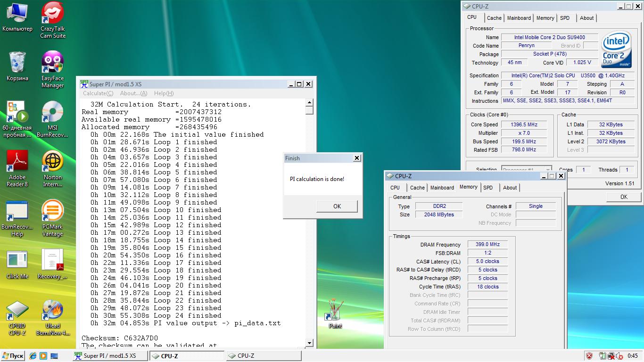Open the Пуск start menu

[x=13, y=356]
